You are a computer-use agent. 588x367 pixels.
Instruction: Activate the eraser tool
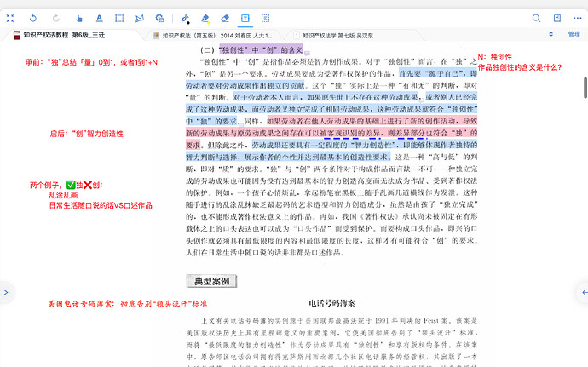point(225,19)
